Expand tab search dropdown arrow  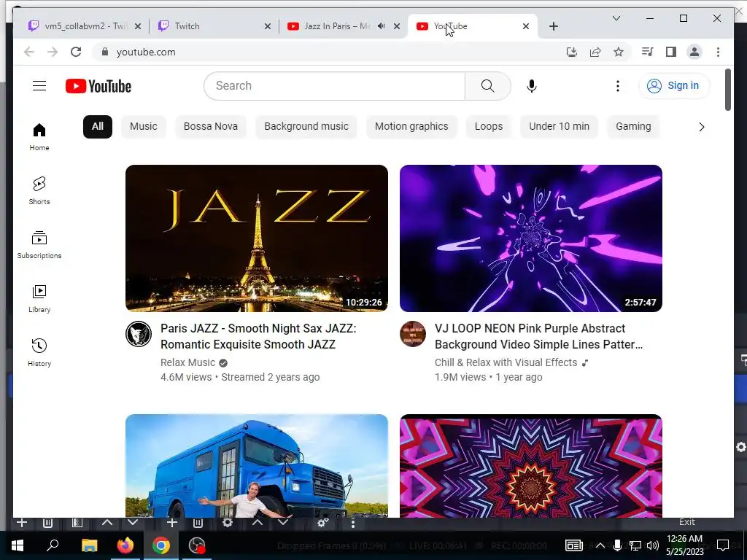pos(616,18)
